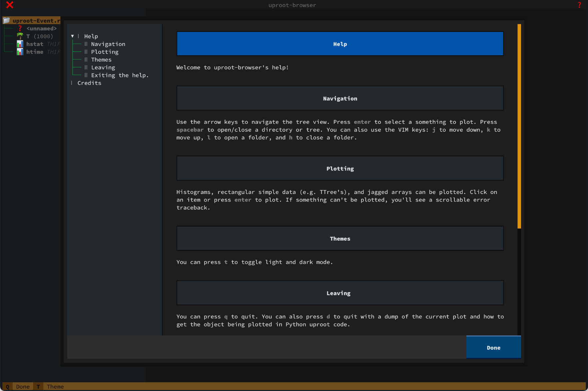Toggle Theme via the footer T key
The image size is (588, 391).
pyautogui.click(x=51, y=386)
